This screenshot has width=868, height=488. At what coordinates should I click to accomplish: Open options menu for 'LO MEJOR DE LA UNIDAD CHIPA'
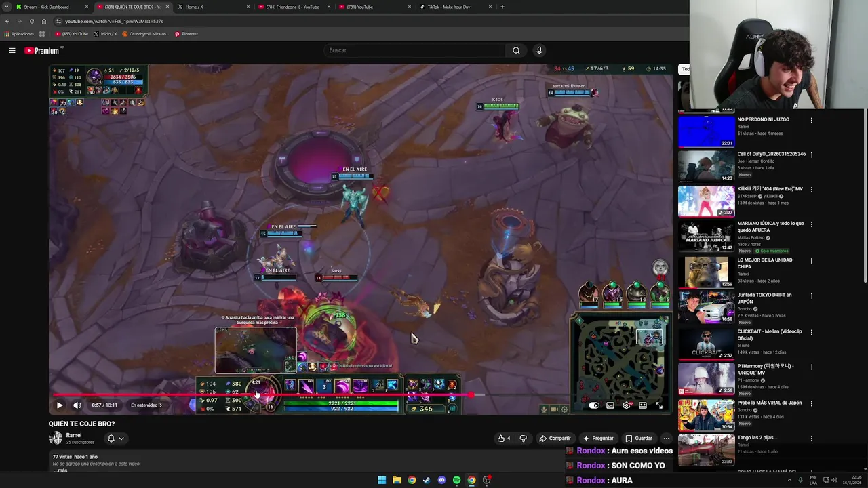tap(811, 260)
